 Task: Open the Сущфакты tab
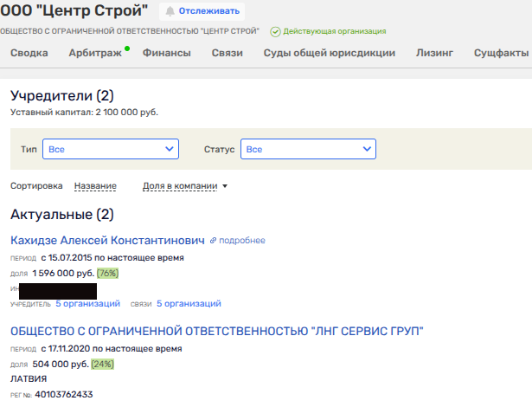502,54
